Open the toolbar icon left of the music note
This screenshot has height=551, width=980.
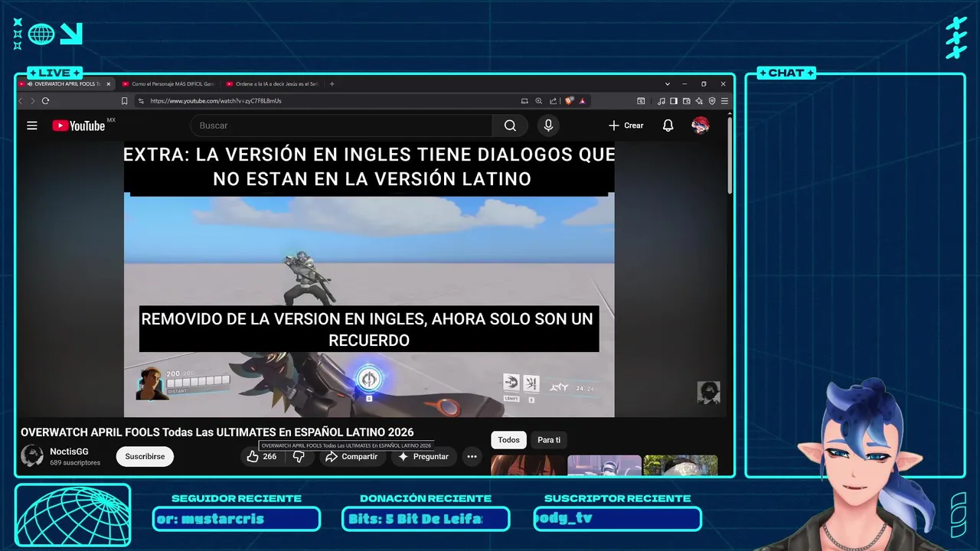[x=641, y=101]
